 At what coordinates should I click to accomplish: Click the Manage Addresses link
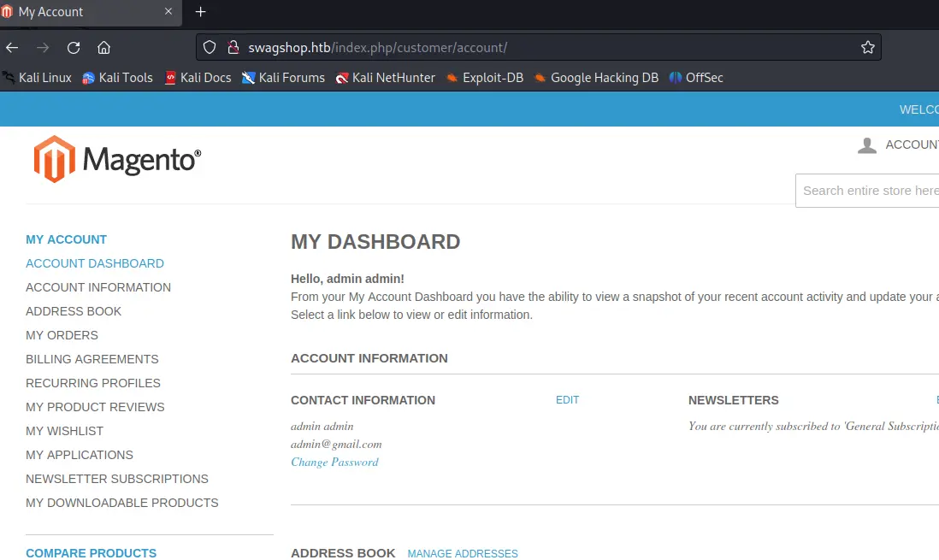click(x=463, y=553)
